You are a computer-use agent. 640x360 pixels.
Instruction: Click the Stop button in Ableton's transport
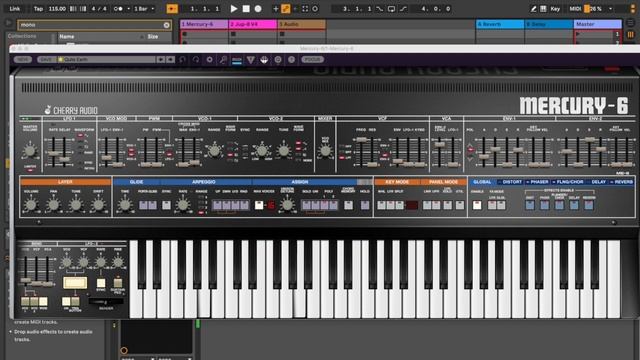click(x=246, y=9)
